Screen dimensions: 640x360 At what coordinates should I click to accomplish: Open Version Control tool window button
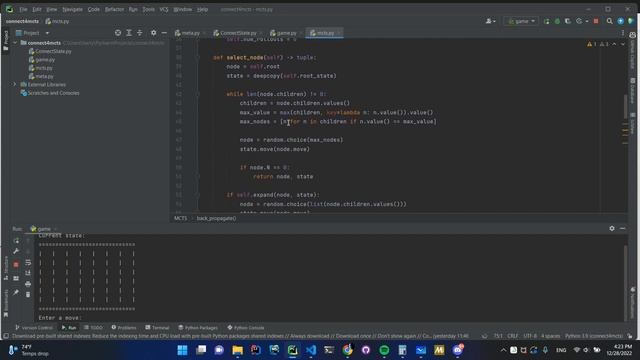coord(34,328)
